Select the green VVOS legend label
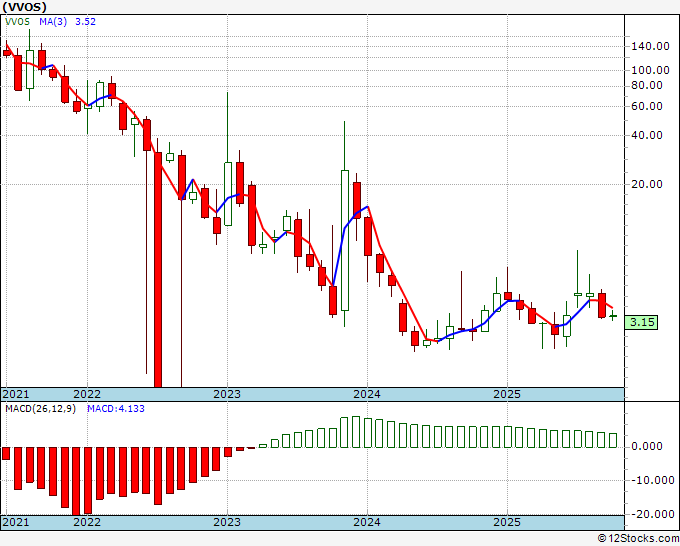Screen dimensions: 680x546 pos(18,22)
